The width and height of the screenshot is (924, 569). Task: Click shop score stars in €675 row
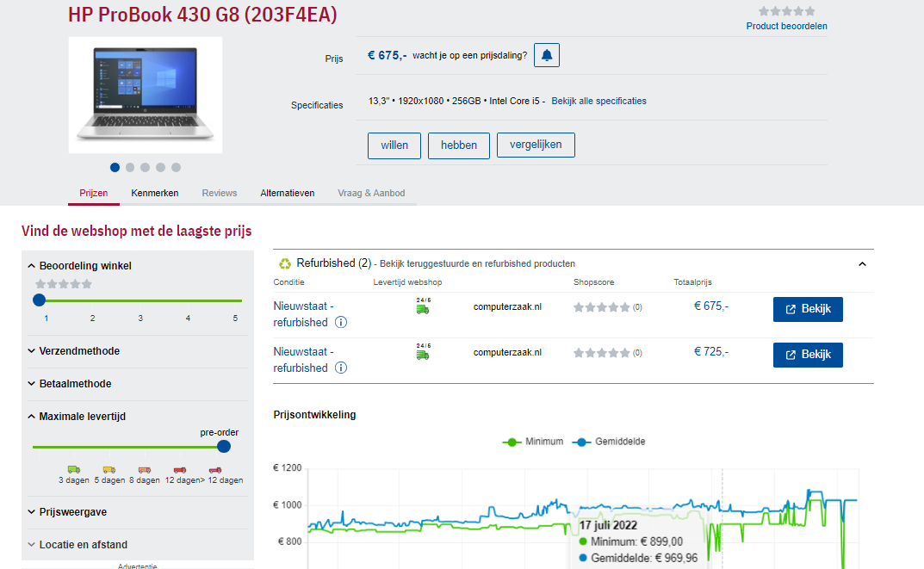click(x=602, y=307)
